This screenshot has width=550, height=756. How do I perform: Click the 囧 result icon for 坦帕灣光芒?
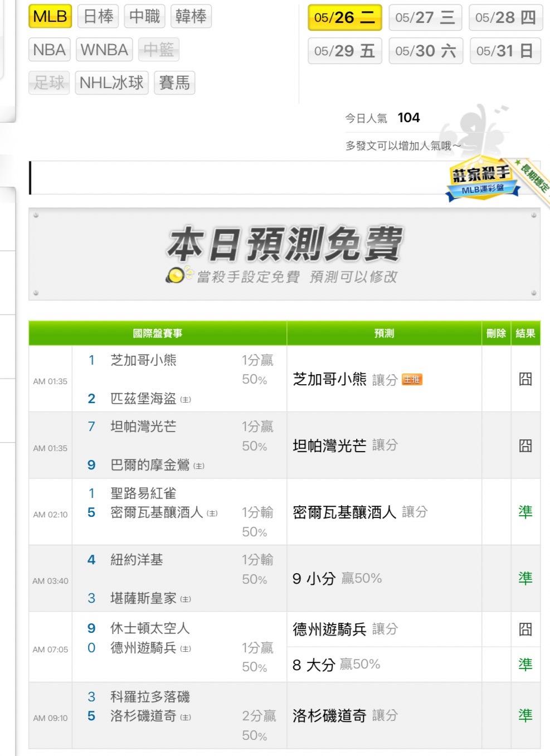pyautogui.click(x=525, y=445)
